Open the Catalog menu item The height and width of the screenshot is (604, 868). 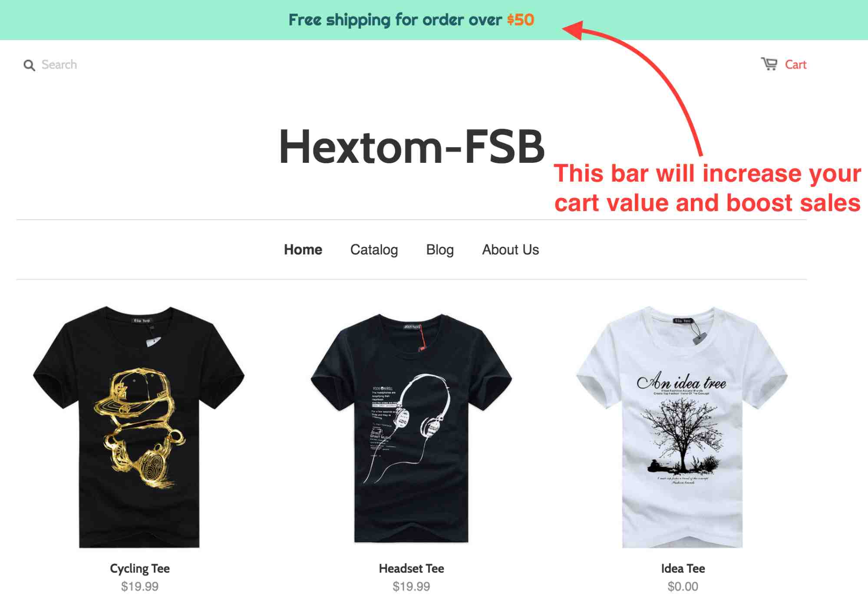pos(374,250)
